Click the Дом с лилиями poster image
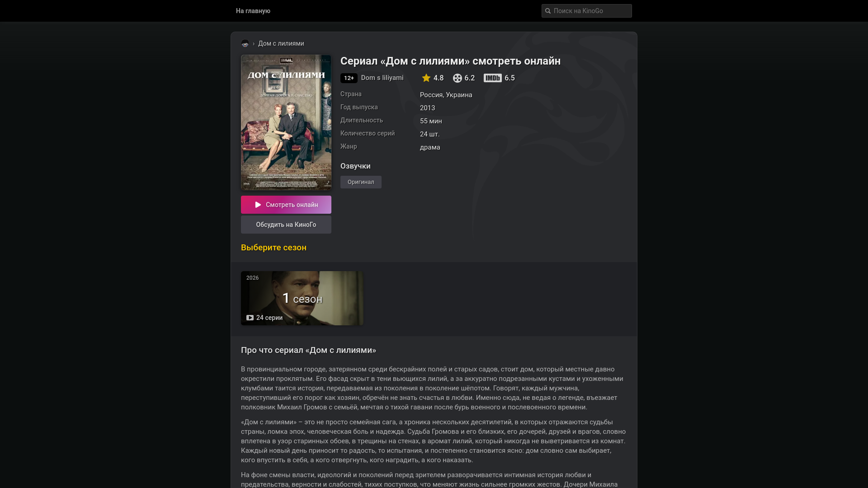This screenshot has height=488, width=868. tap(286, 122)
